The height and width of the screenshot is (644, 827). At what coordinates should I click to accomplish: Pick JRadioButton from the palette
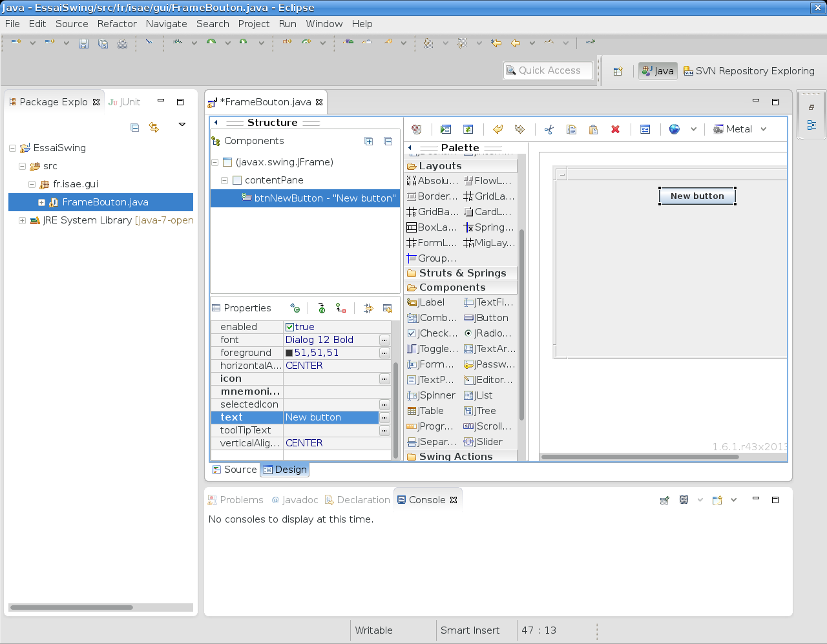(488, 333)
